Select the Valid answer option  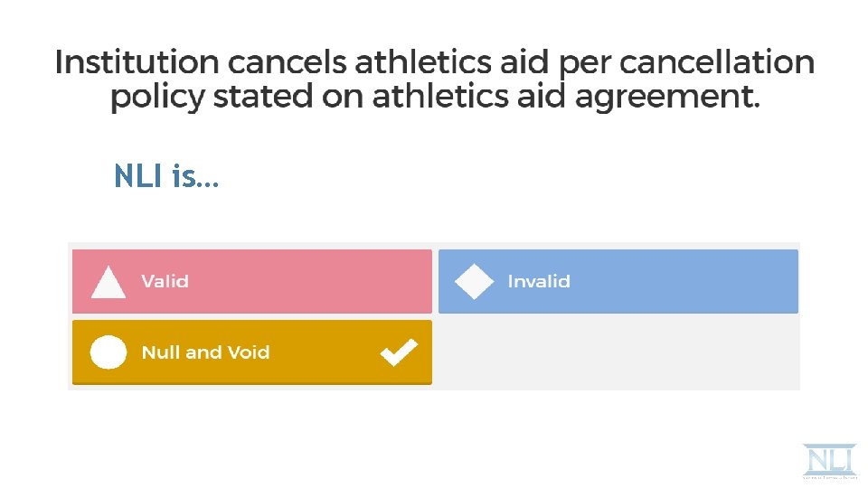(251, 281)
